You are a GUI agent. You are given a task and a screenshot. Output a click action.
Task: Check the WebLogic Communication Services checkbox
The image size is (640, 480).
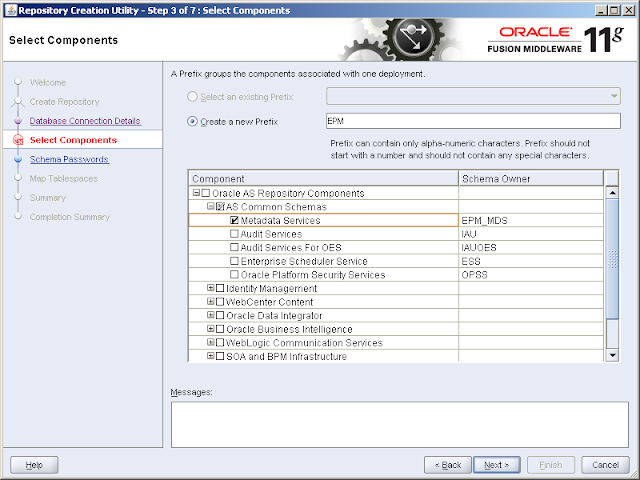(x=220, y=342)
